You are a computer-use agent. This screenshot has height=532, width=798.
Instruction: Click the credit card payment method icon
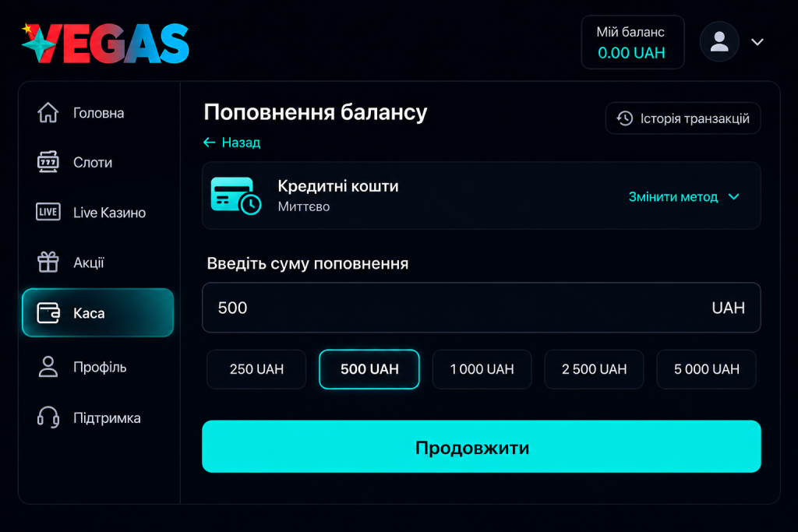pos(236,196)
